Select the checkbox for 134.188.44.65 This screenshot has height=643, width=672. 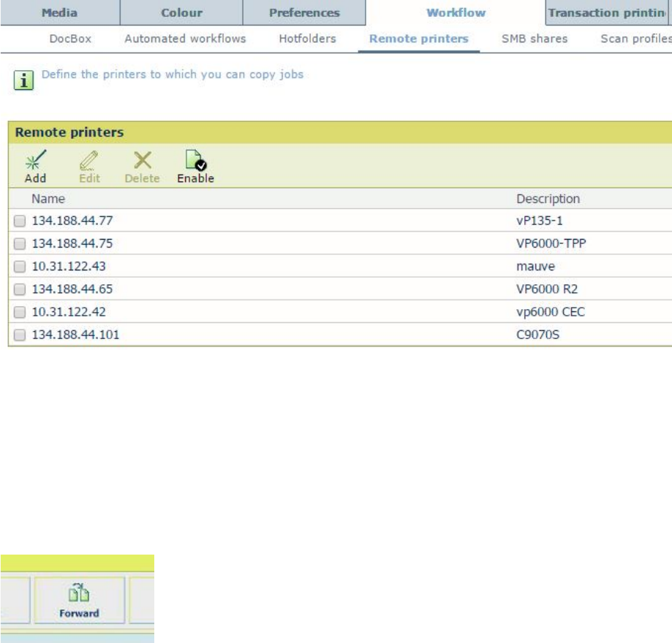pyautogui.click(x=19, y=289)
